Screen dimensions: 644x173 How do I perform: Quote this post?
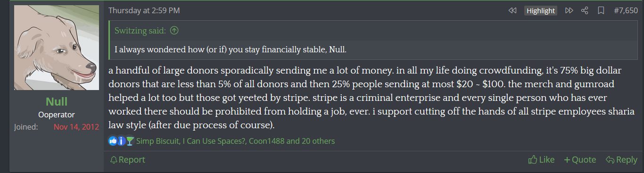click(580, 160)
